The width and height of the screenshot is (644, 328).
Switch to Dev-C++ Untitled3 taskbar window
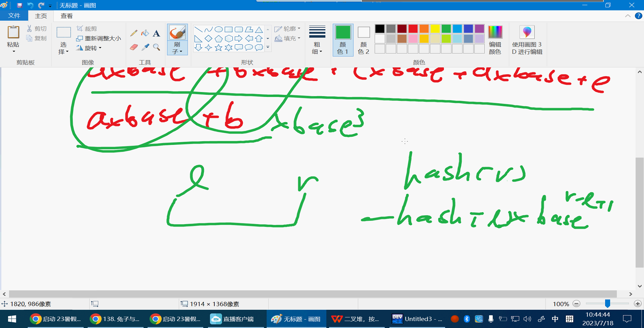point(417,319)
